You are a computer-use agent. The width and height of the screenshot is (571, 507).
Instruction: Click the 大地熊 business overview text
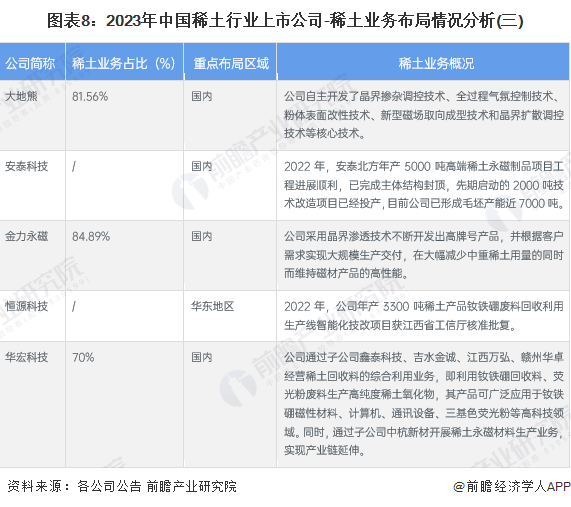point(424,115)
